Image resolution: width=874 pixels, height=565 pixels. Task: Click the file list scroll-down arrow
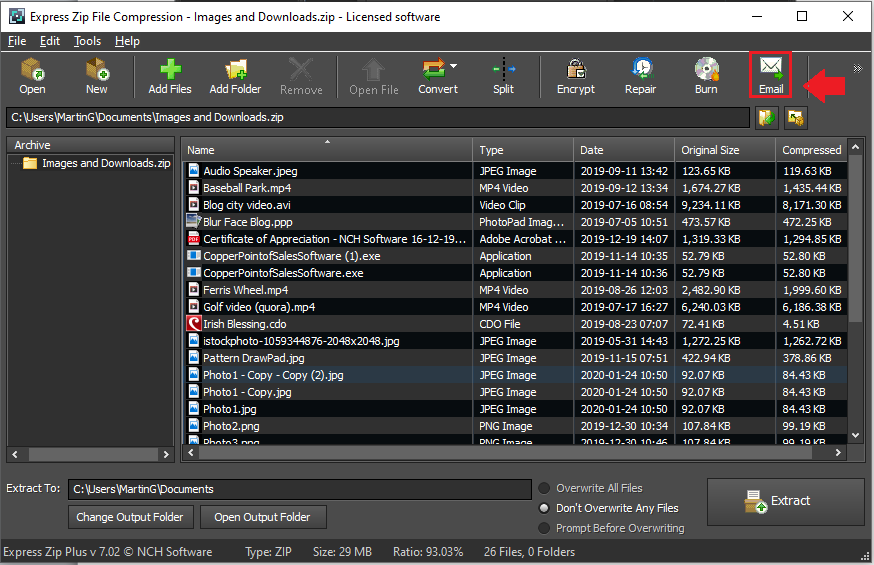pyautogui.click(x=856, y=436)
